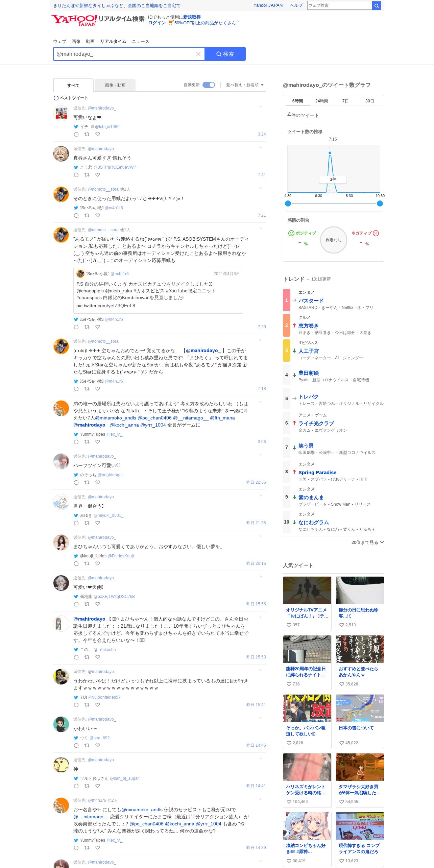The height and width of the screenshot is (868, 434).
Task: Expand options chevron on 世界一似合う tweet
Action: point(261,496)
